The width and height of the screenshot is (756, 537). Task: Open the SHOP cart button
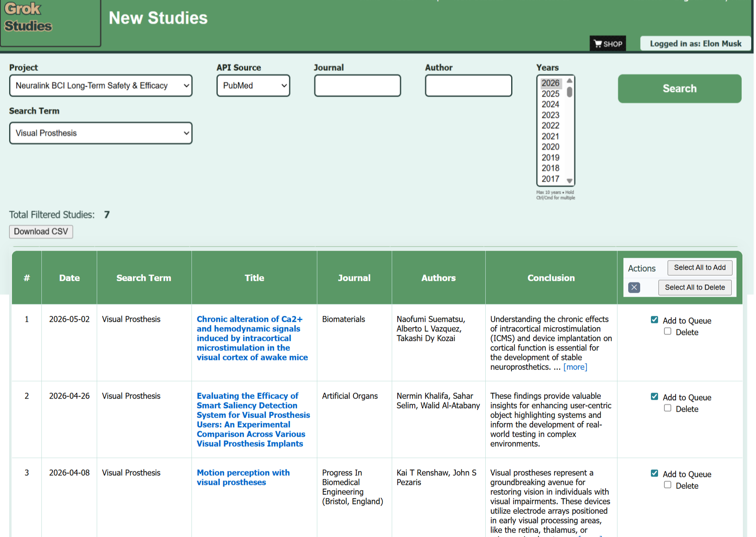[x=608, y=44]
